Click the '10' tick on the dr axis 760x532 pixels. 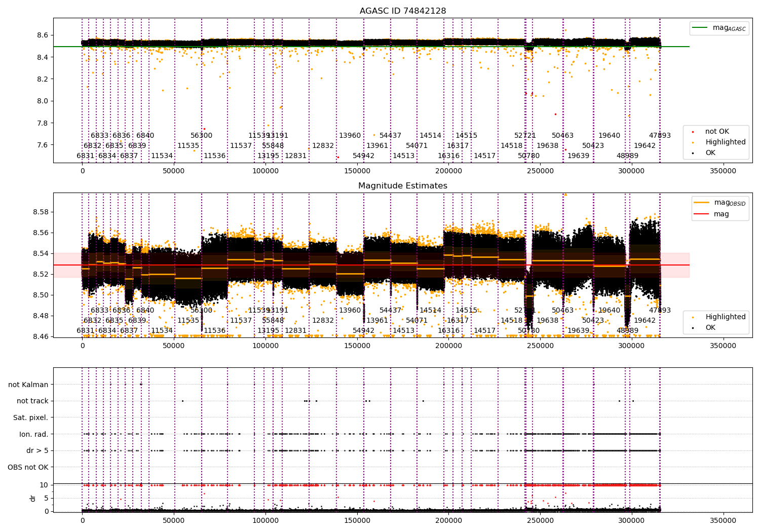click(x=45, y=485)
